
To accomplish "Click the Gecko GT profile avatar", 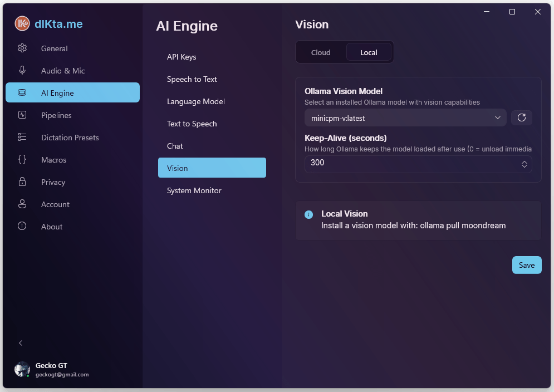I will tap(22, 369).
